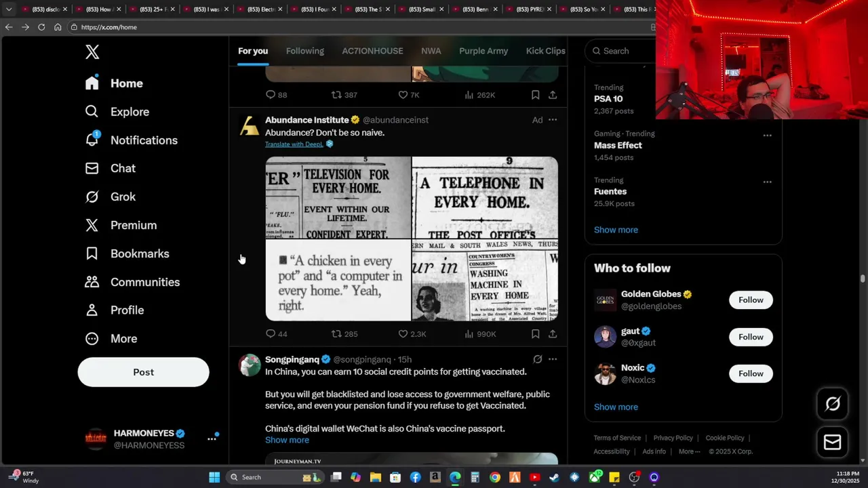Screen dimensions: 868x488
Task: Open the Television For Every Home image
Action: 338,197
